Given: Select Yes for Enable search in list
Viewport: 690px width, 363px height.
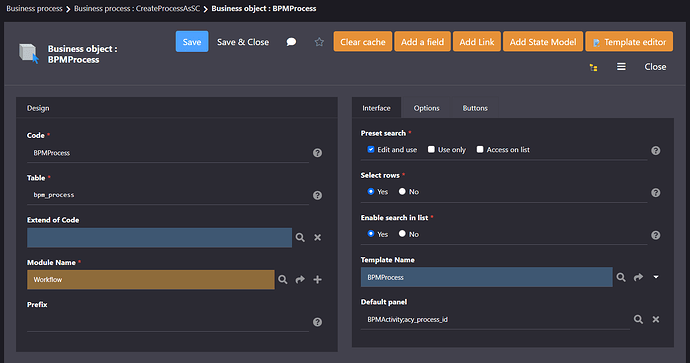Looking at the screenshot, I should tap(371, 234).
